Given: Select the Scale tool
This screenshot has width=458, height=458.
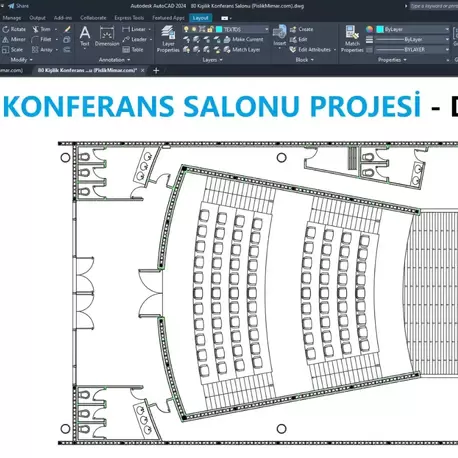Looking at the screenshot, I should tap(13, 50).
